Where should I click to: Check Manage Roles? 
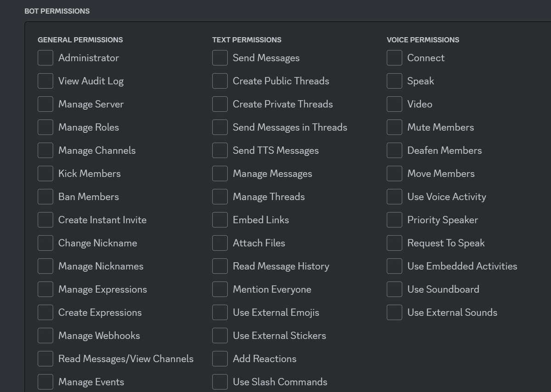pos(45,127)
